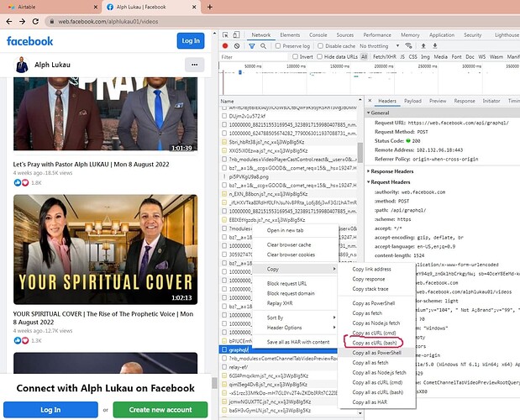Open network search with the magnifier icon
The image size is (520, 420).
[x=263, y=46]
